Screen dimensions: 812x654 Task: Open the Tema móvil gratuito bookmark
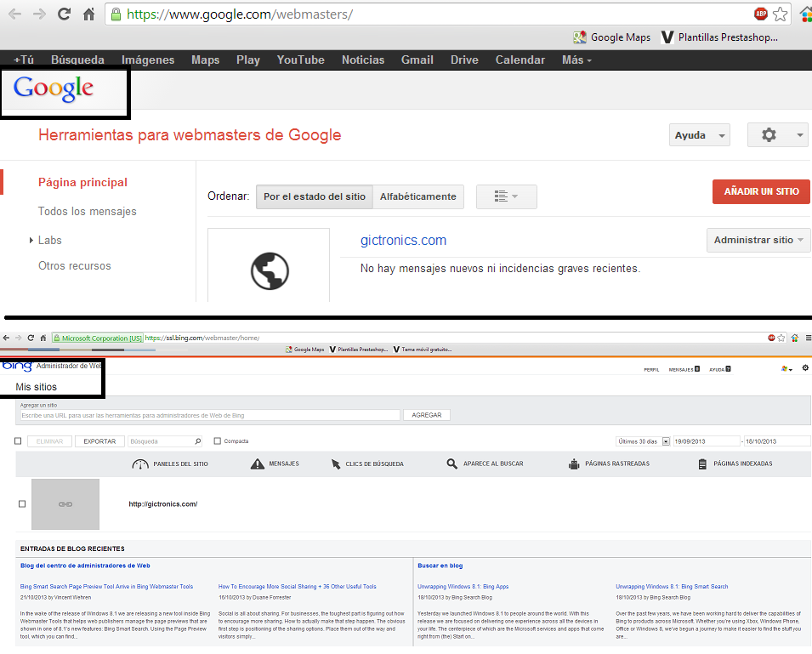pyautogui.click(x=423, y=350)
